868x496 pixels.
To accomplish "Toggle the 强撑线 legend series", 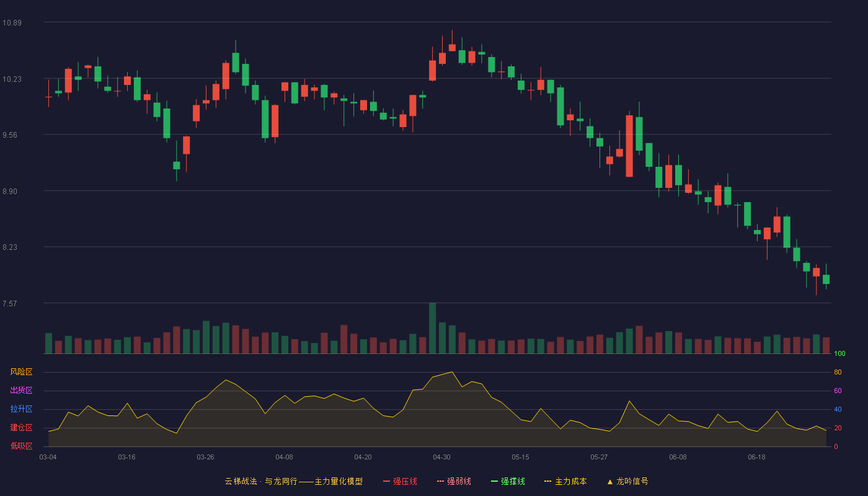I will [x=508, y=481].
